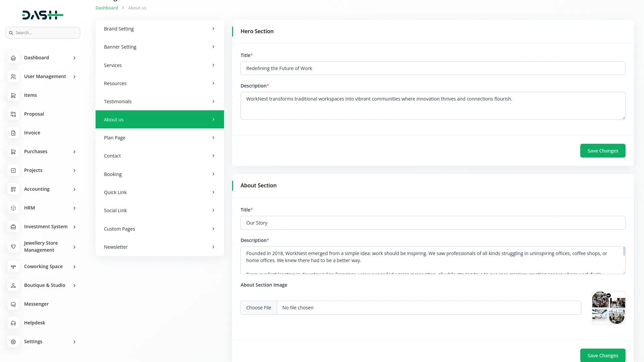The image size is (644, 362).
Task: Open the Dashboard home icon in sidebar
Action: [13, 58]
